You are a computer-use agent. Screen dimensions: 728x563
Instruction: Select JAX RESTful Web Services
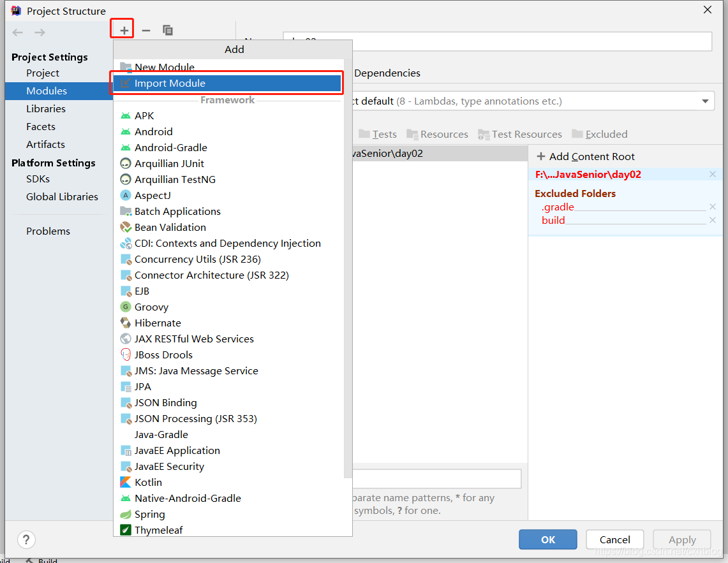pyautogui.click(x=228, y=339)
